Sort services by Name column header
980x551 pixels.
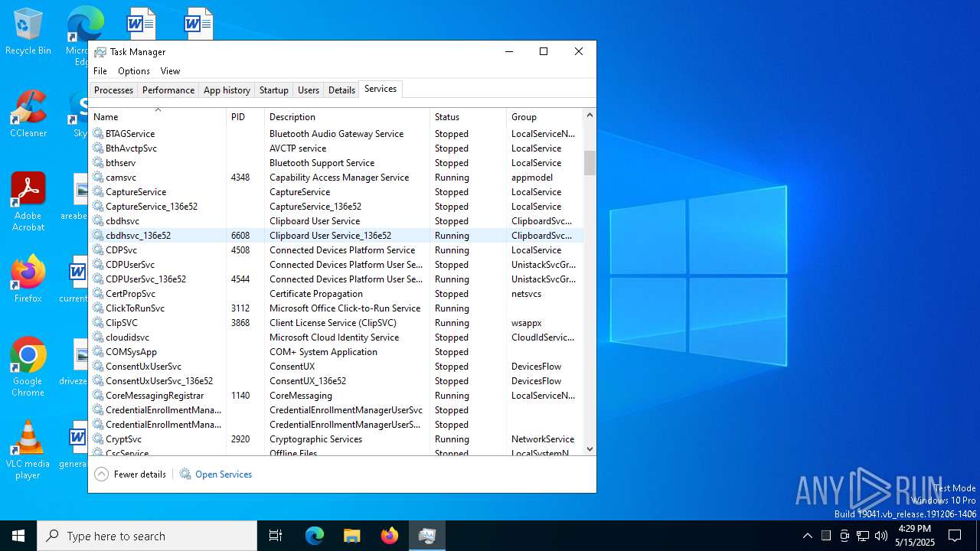pos(158,116)
